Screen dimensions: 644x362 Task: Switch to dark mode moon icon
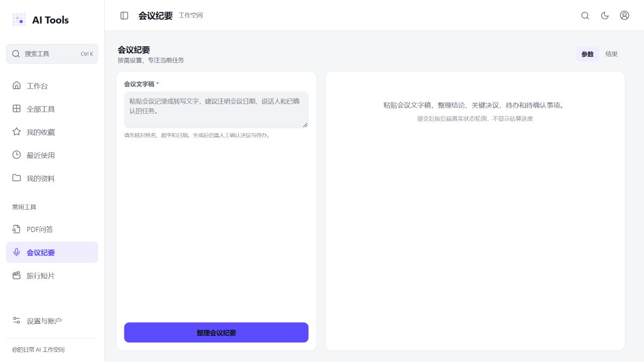(605, 16)
